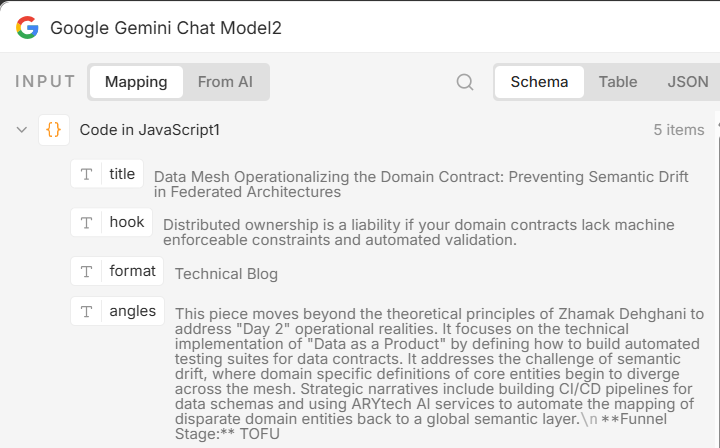
Task: Select the angles field pill
Action: 133,311
